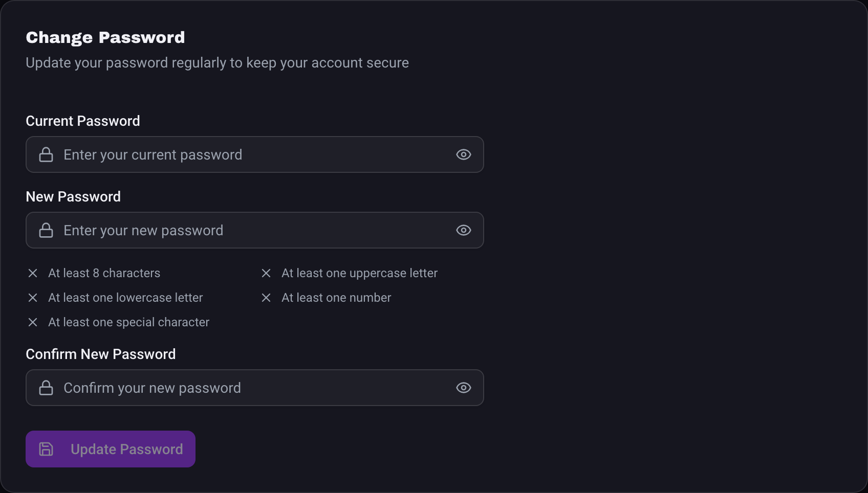Submit with the Update Password button
The image size is (868, 493).
[111, 449]
